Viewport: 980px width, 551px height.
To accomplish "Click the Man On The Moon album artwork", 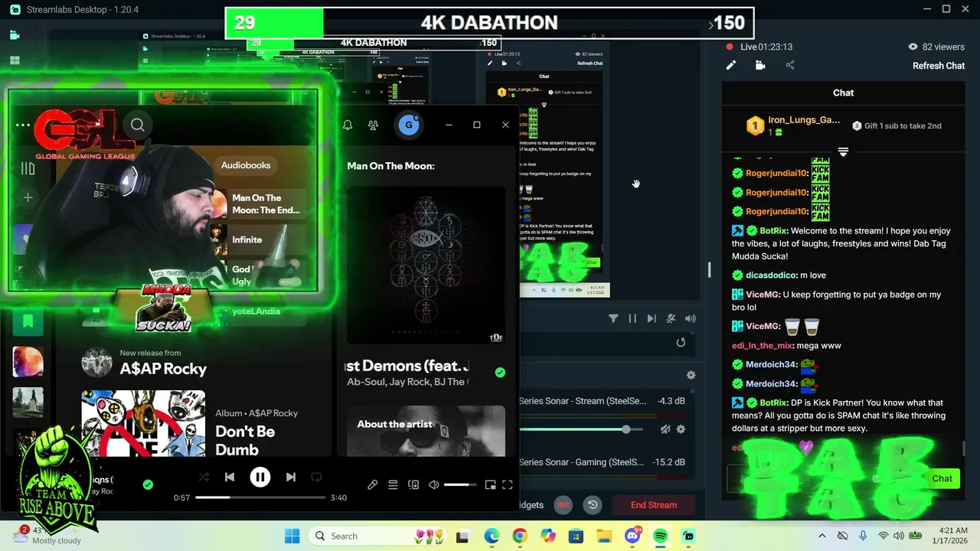I will pyautogui.click(x=426, y=265).
